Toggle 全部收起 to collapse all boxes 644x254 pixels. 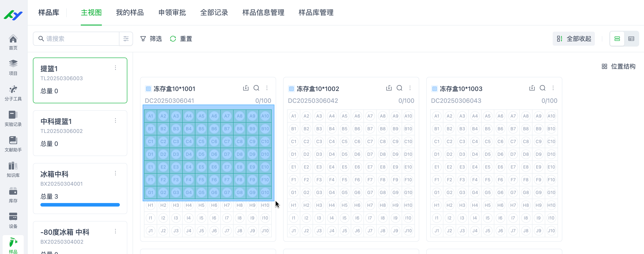click(574, 38)
